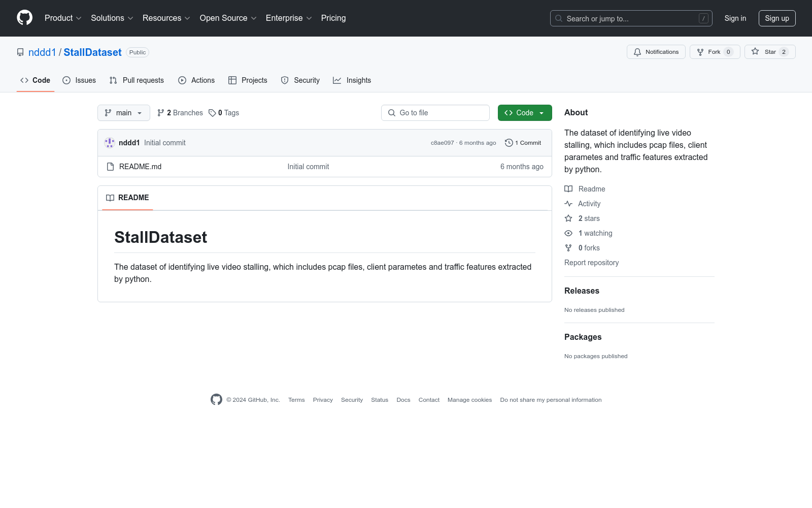Open the Insights tab

pos(352,80)
